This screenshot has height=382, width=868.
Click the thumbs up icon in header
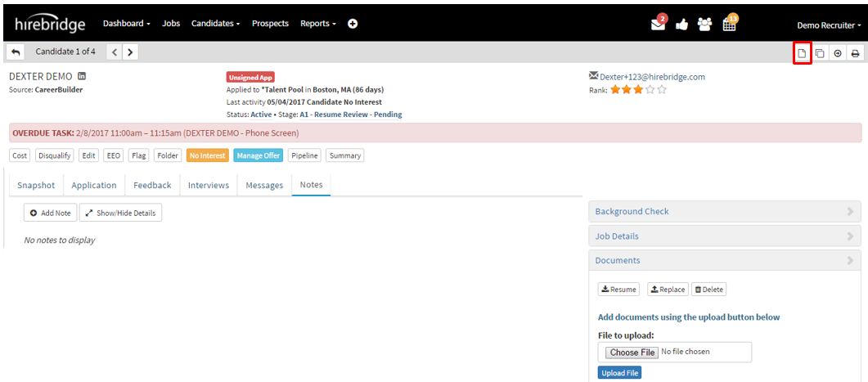click(x=681, y=25)
